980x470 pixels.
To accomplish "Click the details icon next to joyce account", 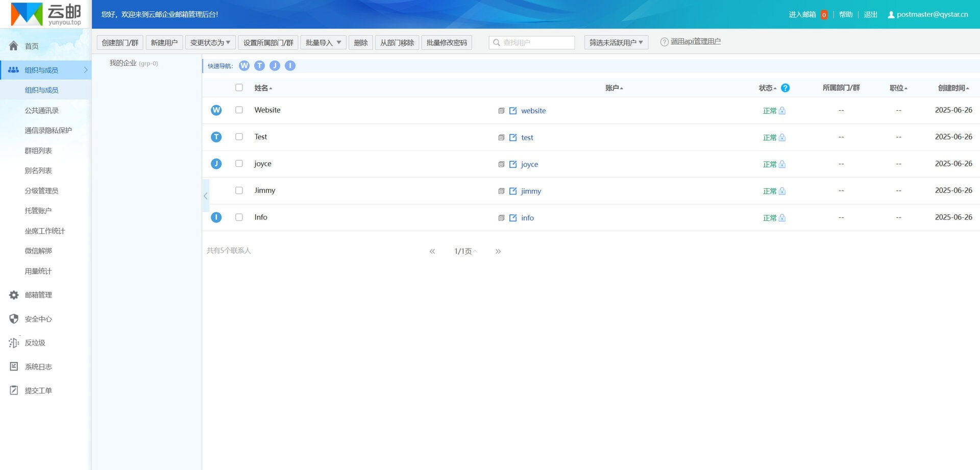I will point(501,164).
